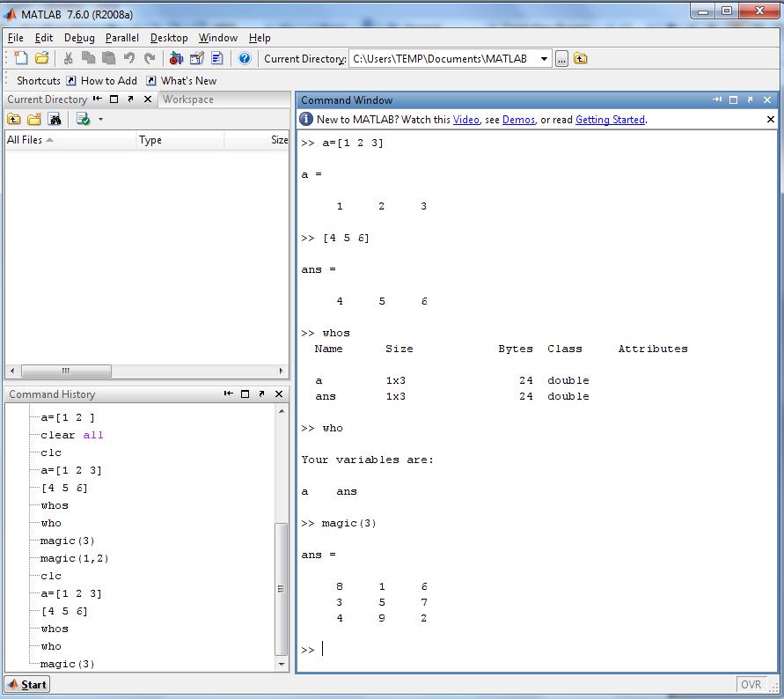Open the Simulink Library Browser icon
Viewport: 784px width, 699px height.
click(x=175, y=58)
